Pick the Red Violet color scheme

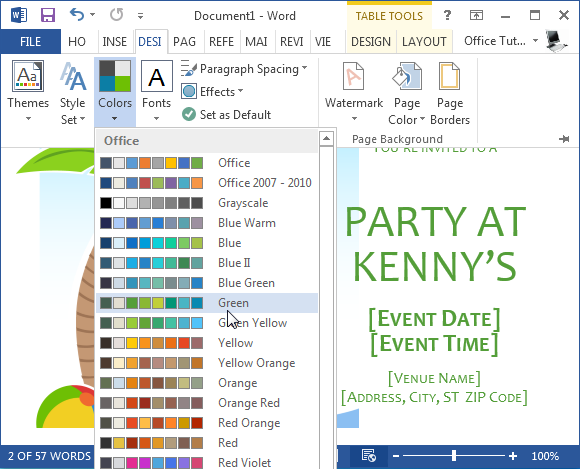[x=207, y=462]
